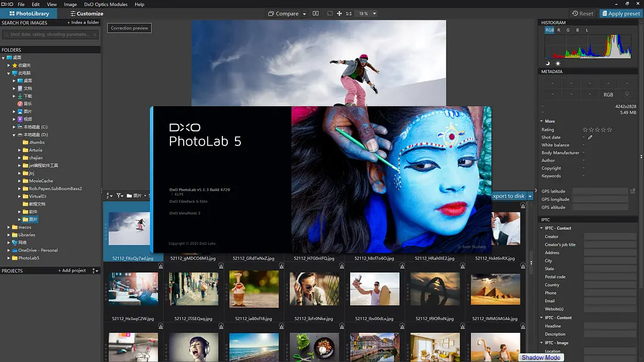This screenshot has height=362, width=644.
Task: Open the image filter funnel icon
Action: pos(119,196)
